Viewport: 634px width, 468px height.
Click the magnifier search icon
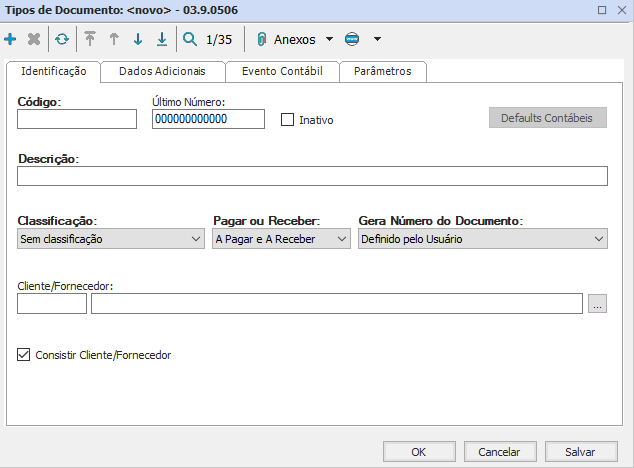(x=190, y=40)
